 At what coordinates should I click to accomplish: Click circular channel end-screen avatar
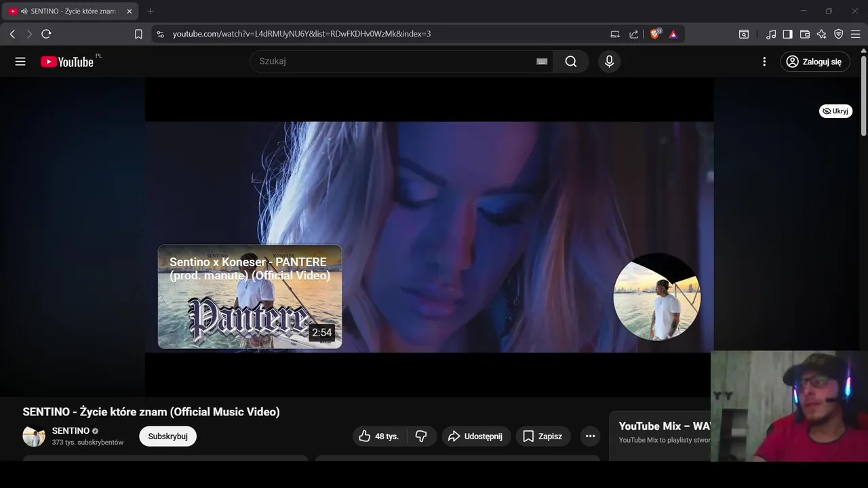click(656, 297)
